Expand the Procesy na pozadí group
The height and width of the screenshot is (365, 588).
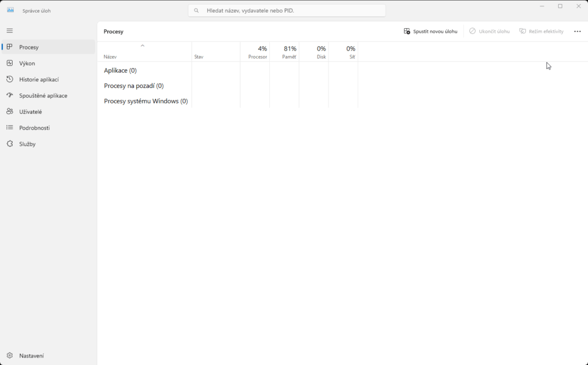133,86
